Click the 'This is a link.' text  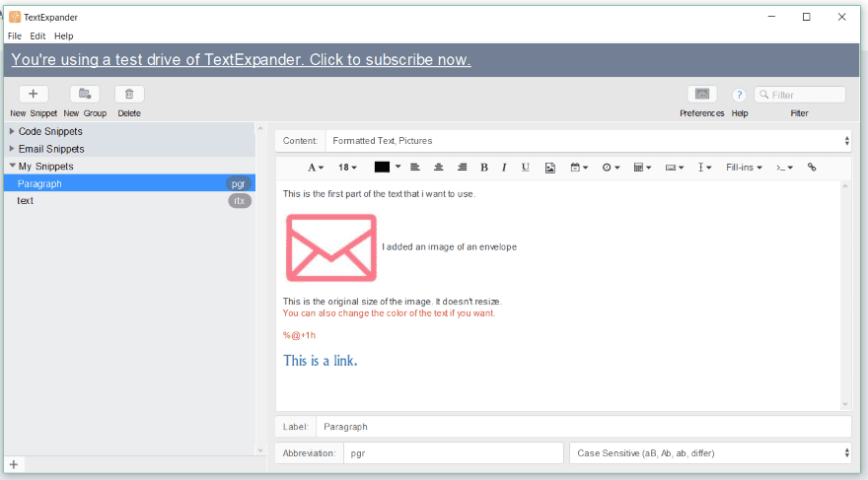320,361
